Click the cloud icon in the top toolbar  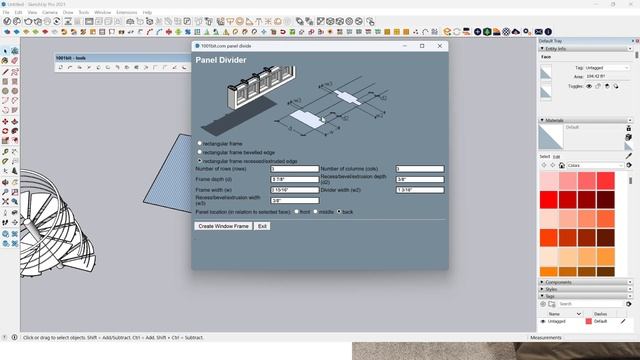[x=516, y=31]
